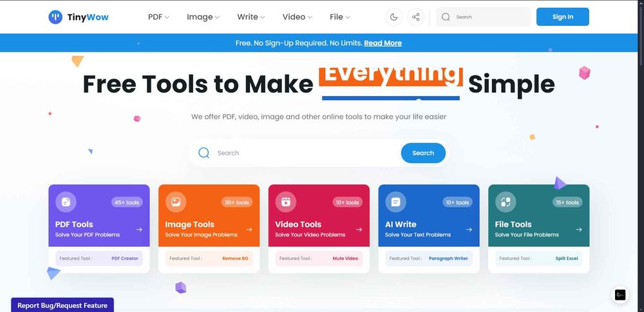644x312 pixels.
Task: Open the Image Tools card title
Action: point(190,224)
